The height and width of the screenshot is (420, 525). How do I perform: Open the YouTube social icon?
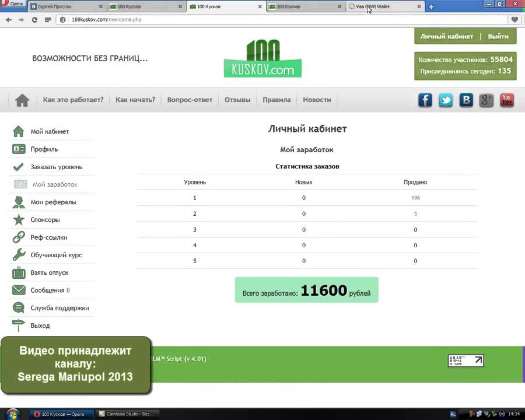507,100
